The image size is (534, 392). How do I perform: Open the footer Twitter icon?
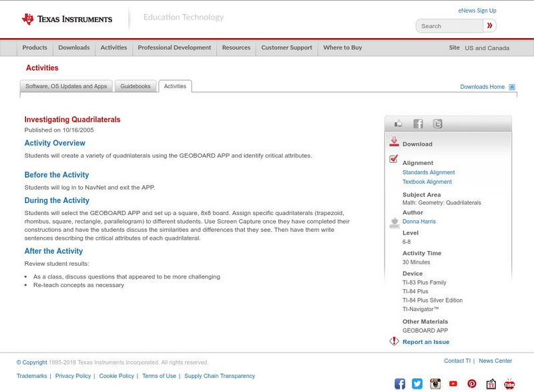417,384
